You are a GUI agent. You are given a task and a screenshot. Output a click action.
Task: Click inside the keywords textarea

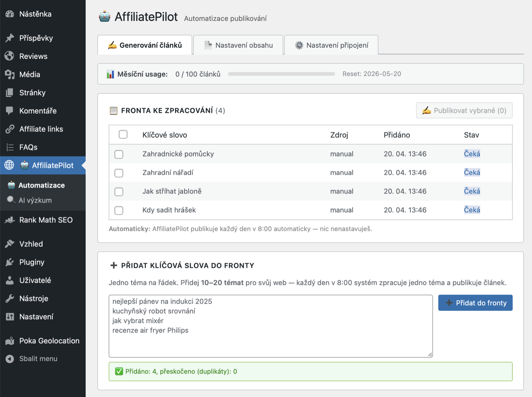[271, 326]
